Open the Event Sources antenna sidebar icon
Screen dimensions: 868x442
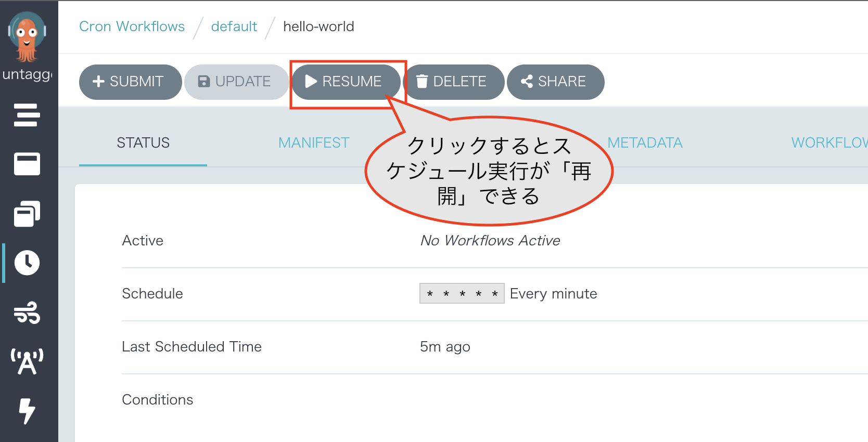tap(27, 361)
